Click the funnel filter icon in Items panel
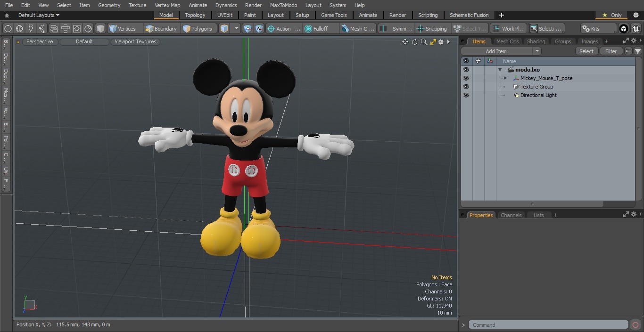 (x=637, y=51)
